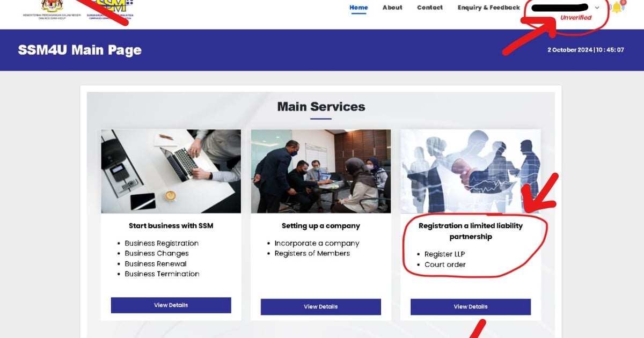The height and width of the screenshot is (338, 644).
Task: Click View Details under Start business with SSM
Action: click(170, 305)
